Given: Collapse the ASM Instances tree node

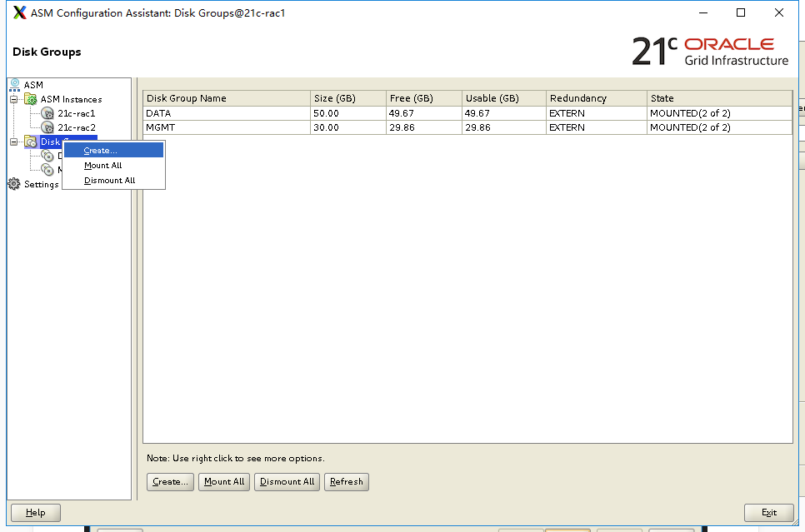Looking at the screenshot, I should click(x=14, y=99).
